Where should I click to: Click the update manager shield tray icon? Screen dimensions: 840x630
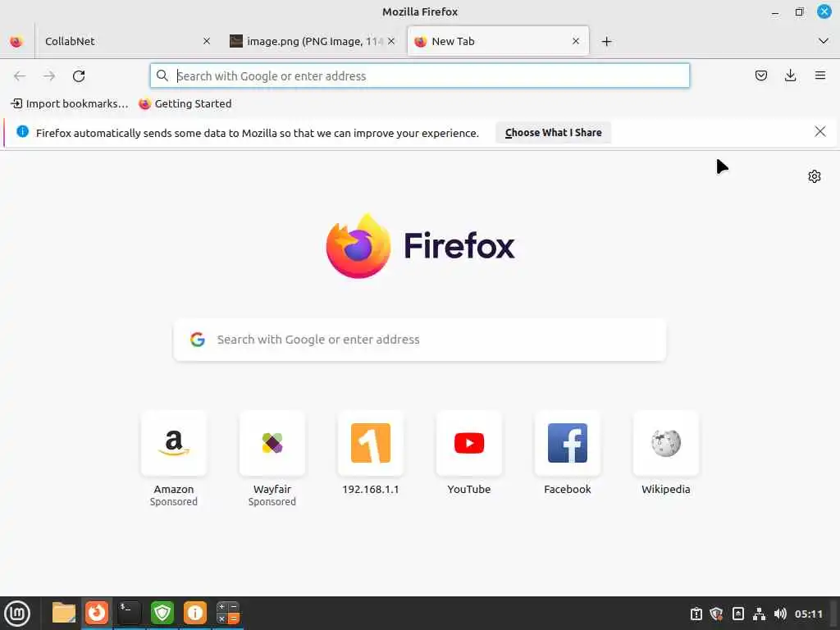pyautogui.click(x=716, y=614)
